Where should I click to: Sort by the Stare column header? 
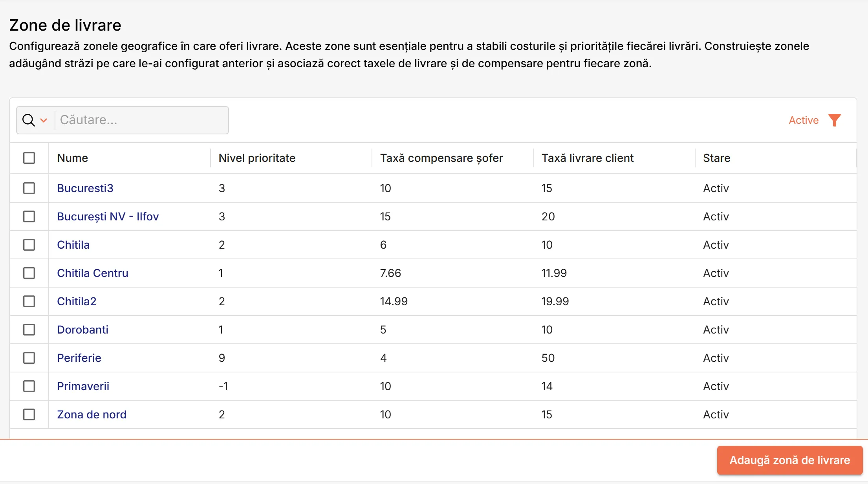click(x=716, y=158)
